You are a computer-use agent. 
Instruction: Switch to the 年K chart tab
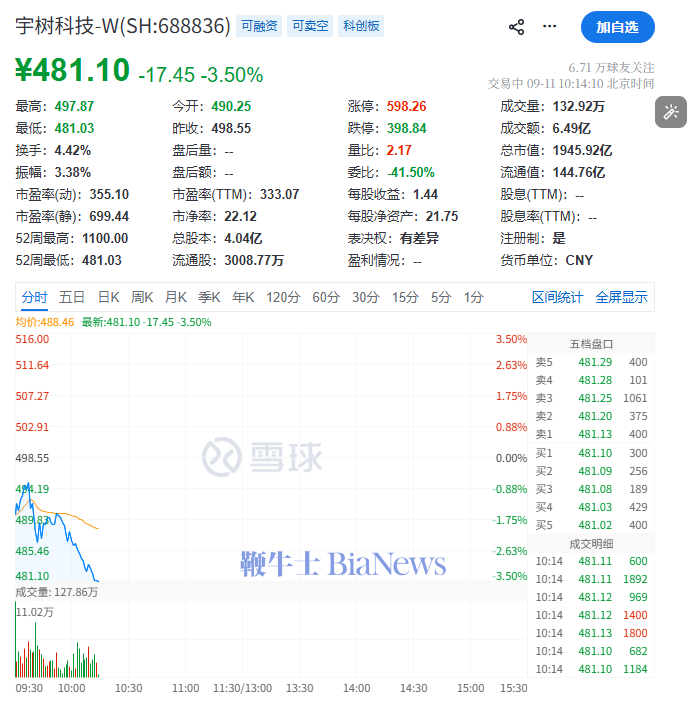tap(243, 297)
